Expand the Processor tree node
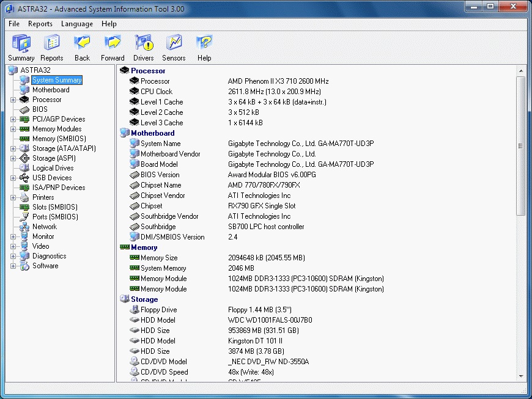 (x=13, y=100)
